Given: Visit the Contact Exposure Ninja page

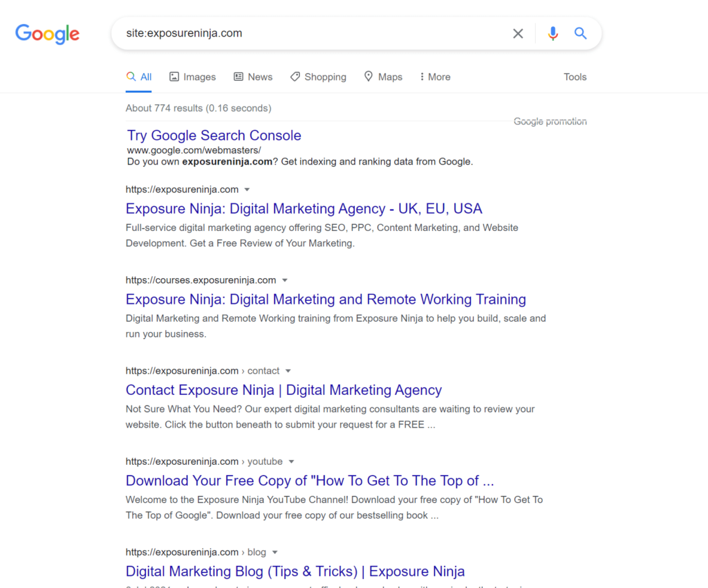Looking at the screenshot, I should (283, 390).
